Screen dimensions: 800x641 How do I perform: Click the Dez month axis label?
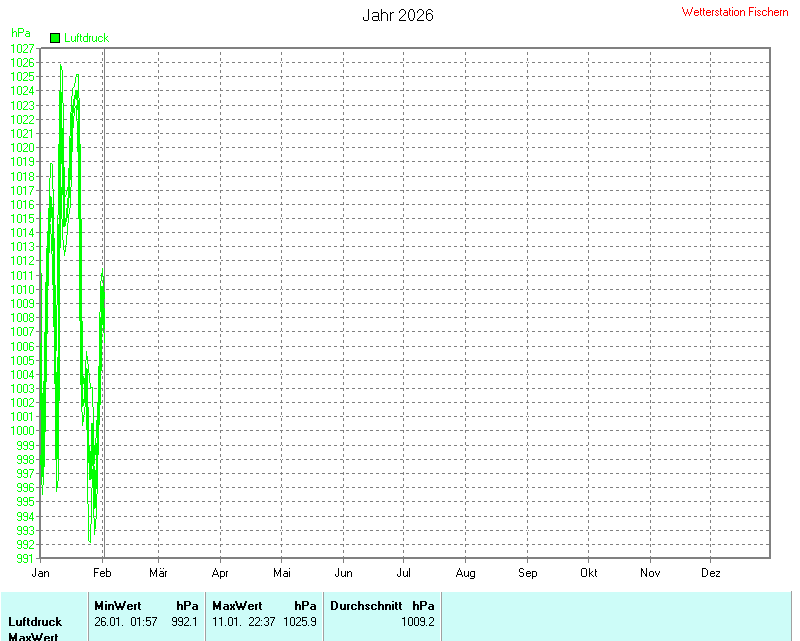click(x=711, y=573)
